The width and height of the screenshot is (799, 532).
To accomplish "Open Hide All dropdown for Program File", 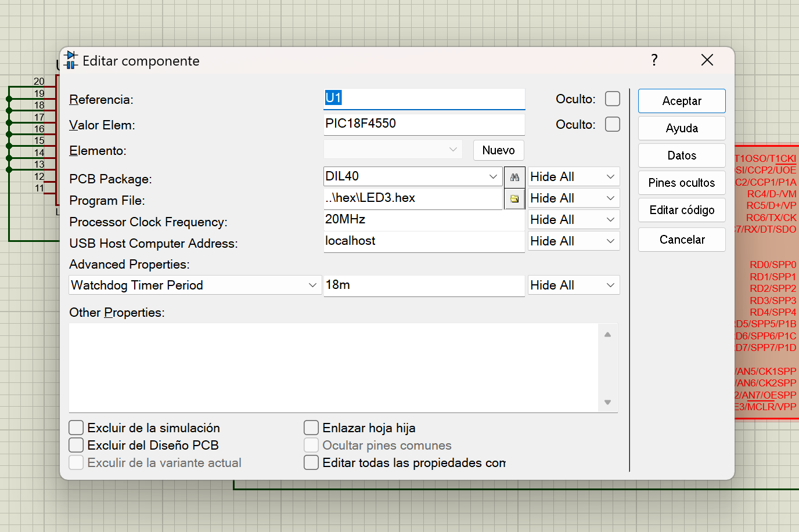I will coord(574,198).
